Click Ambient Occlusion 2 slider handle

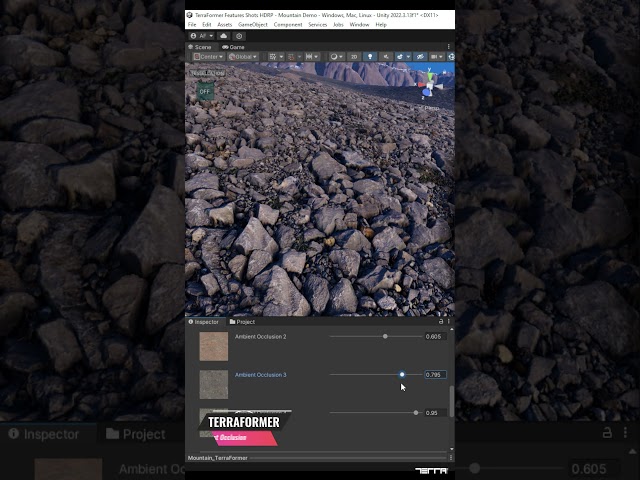385,336
